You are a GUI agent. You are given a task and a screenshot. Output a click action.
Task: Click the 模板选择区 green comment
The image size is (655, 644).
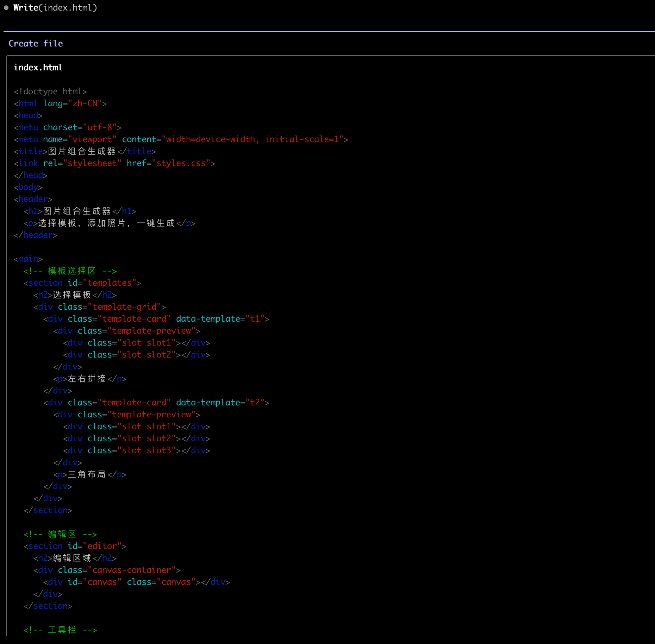(x=70, y=271)
